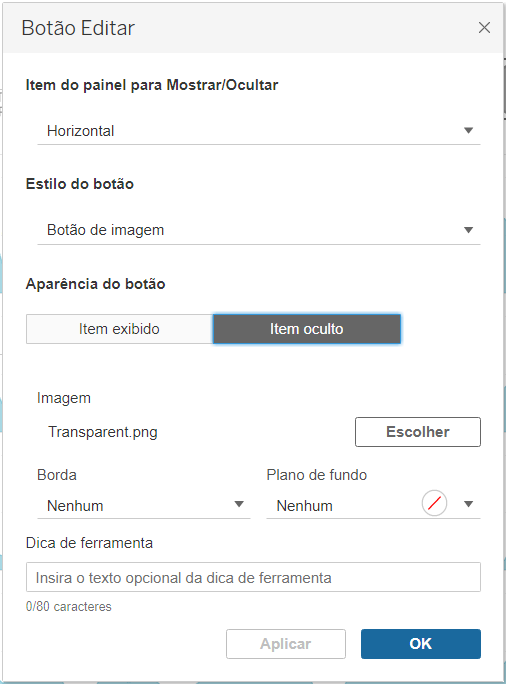506x684 pixels.
Task: Confirm the dialog with OK
Action: (421, 644)
